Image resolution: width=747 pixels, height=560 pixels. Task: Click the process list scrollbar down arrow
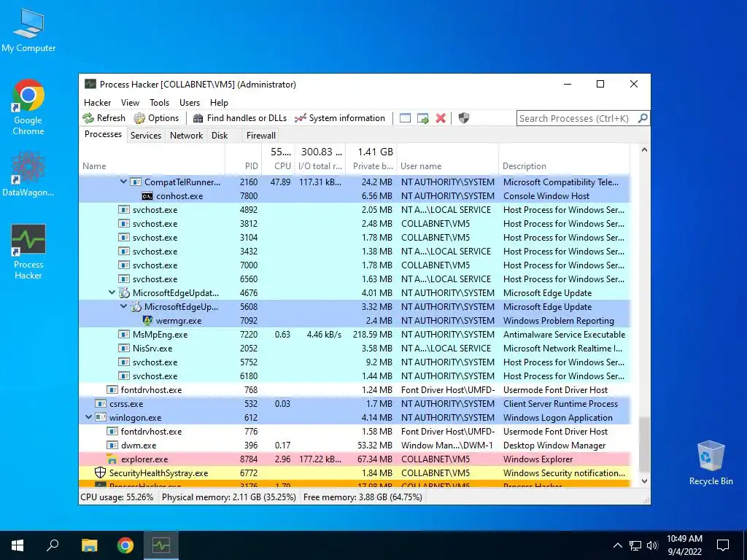[644, 481]
